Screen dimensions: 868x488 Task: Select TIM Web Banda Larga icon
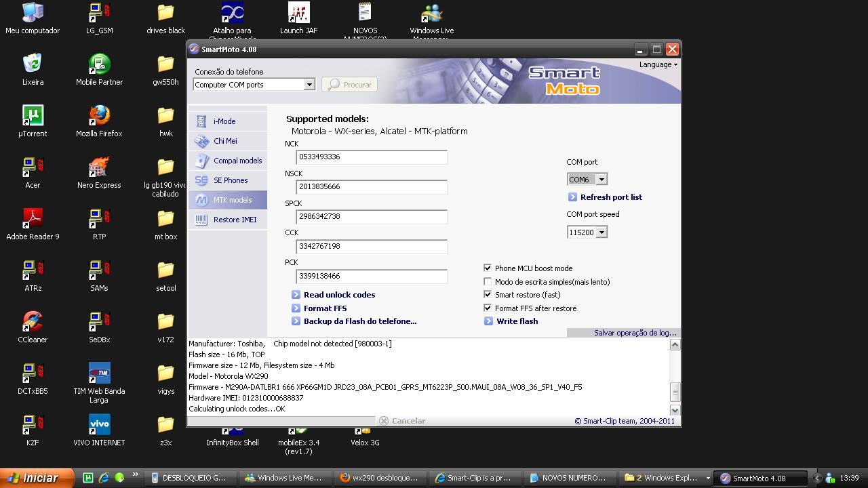pos(100,383)
